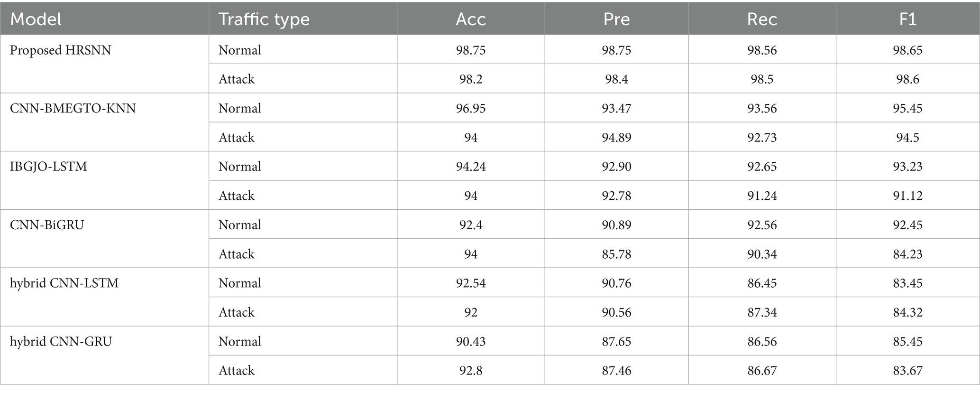Click the F1 column header
The image size is (980, 393).
(907, 19)
